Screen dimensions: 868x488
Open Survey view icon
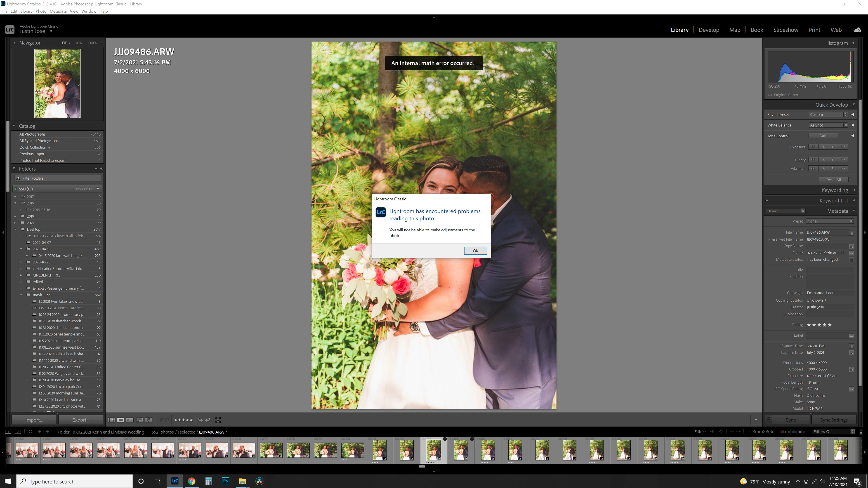[x=139, y=420]
